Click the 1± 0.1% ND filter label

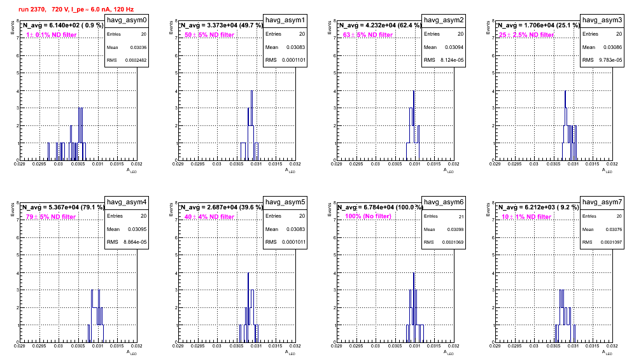pos(52,35)
